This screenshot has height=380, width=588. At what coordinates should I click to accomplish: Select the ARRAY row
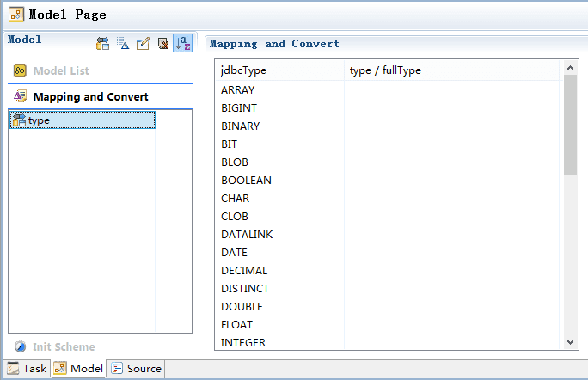pos(388,90)
